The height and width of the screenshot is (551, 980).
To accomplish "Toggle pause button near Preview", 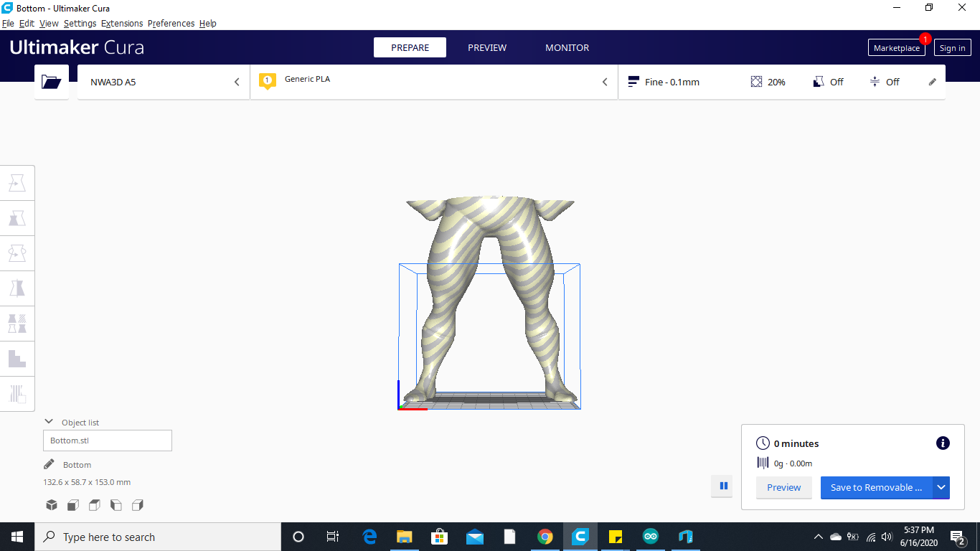I will point(722,486).
